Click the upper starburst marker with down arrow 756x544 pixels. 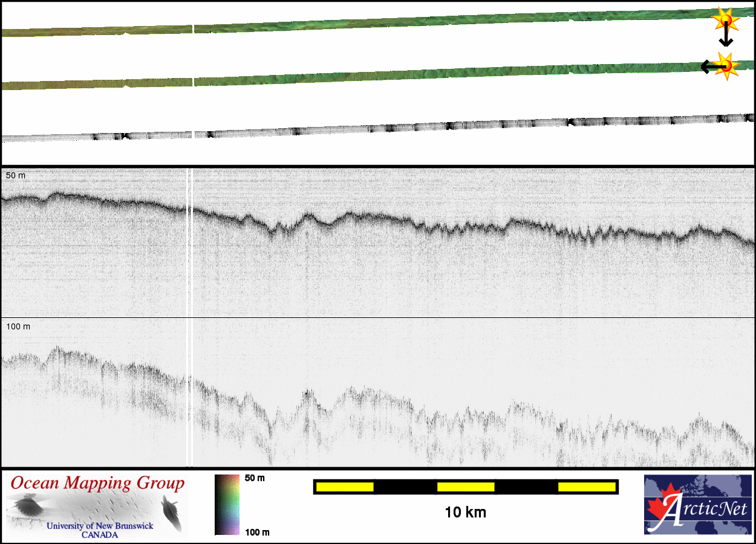click(724, 20)
